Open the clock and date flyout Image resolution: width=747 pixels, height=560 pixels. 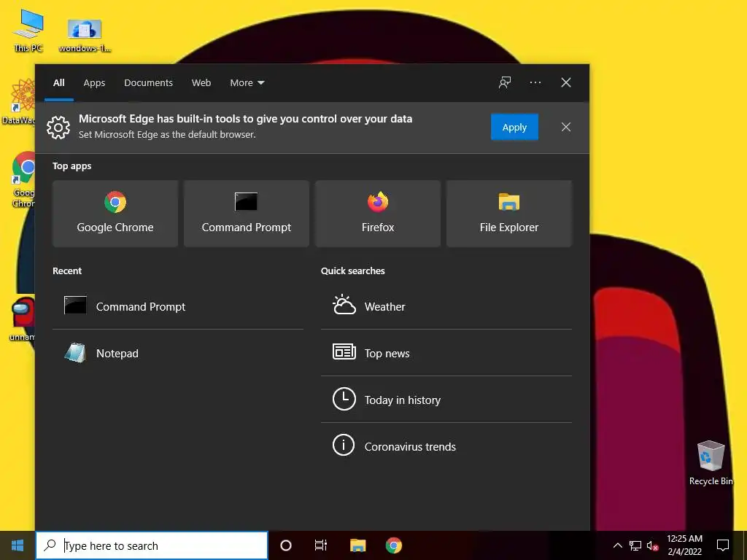(684, 545)
